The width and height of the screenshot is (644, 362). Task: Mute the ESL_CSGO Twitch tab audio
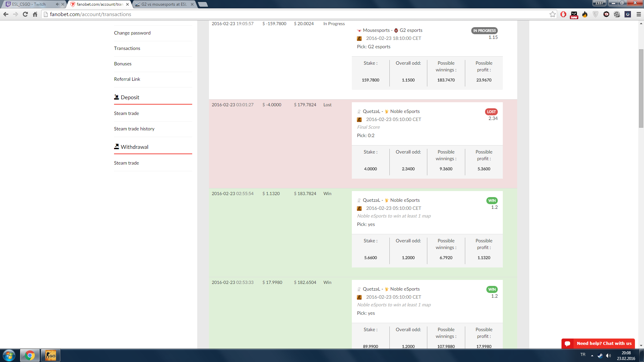(x=57, y=4)
